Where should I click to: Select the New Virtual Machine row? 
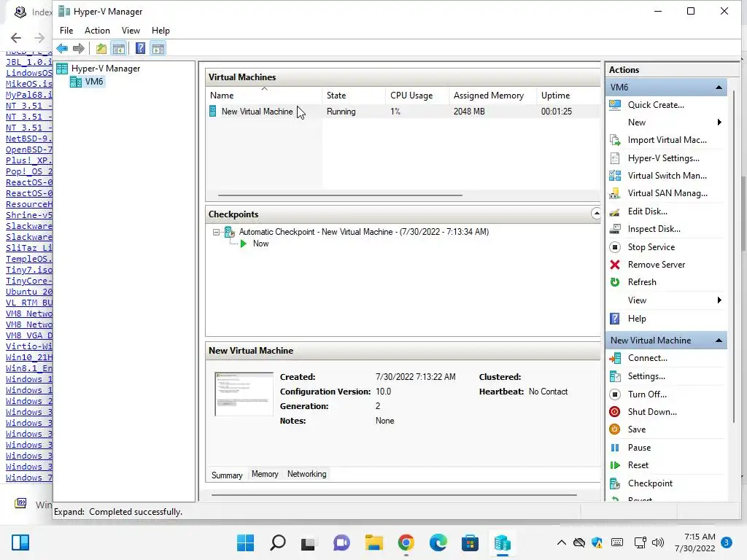tap(403, 112)
